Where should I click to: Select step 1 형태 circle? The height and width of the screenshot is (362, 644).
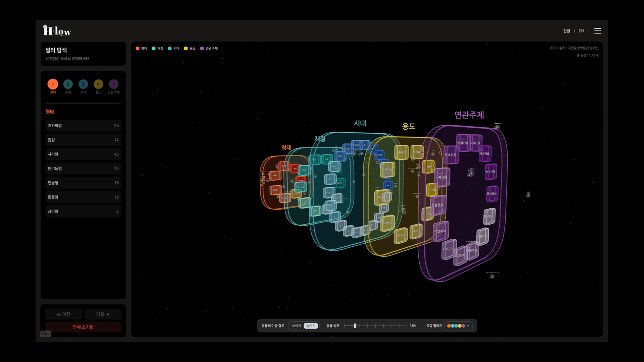53,84
